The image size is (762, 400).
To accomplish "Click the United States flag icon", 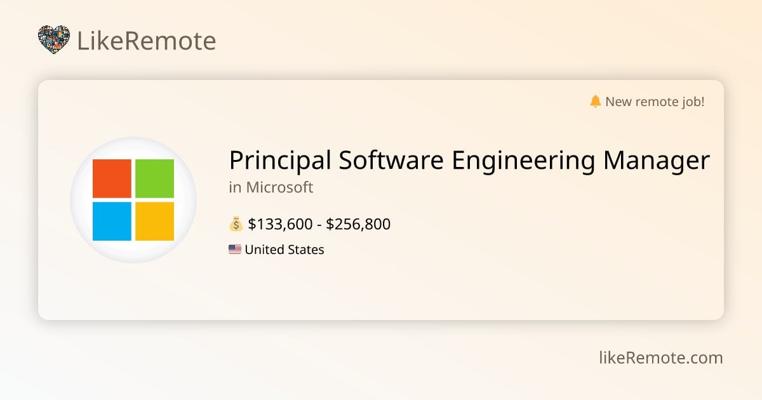I will pyautogui.click(x=235, y=250).
